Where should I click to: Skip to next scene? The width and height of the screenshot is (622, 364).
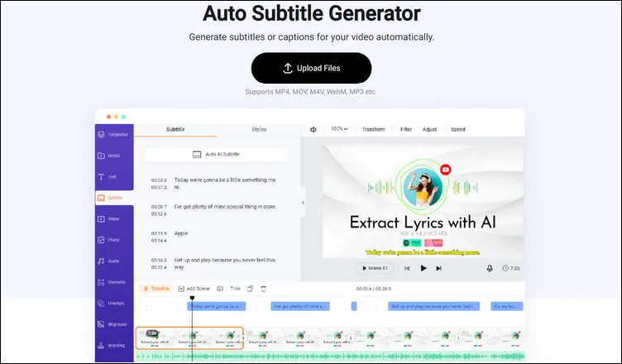438,268
